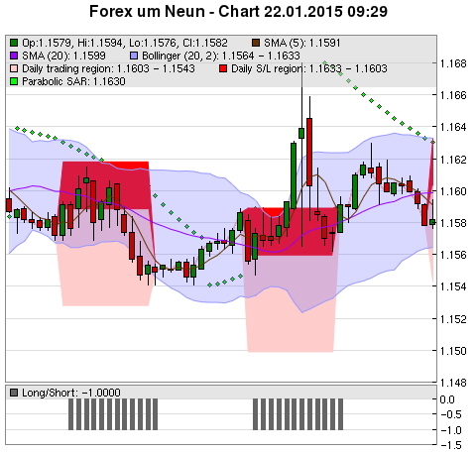This screenshot has width=476, height=453.
Task: Click the brown SMA (5) legend swatch
Action: point(256,43)
